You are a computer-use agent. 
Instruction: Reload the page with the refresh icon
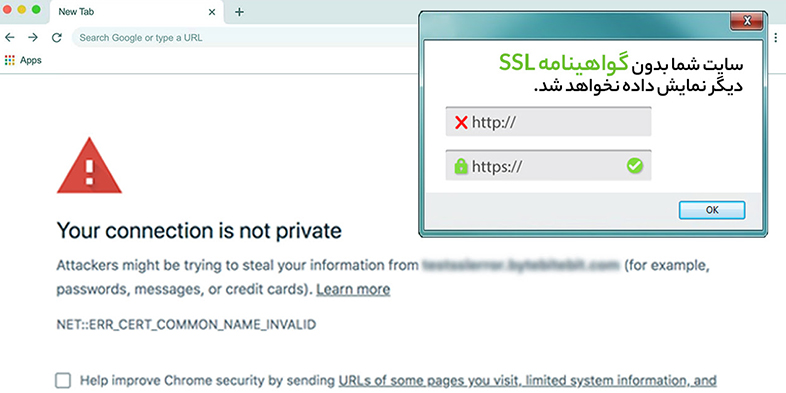click(x=57, y=38)
